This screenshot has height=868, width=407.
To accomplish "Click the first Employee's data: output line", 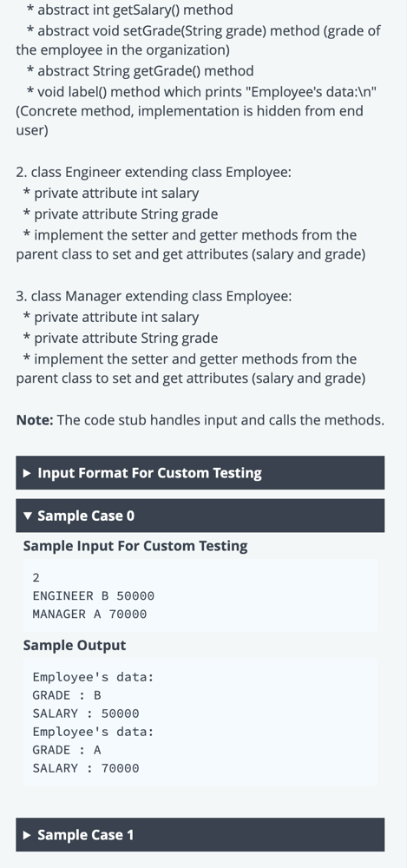I will click(x=93, y=677).
